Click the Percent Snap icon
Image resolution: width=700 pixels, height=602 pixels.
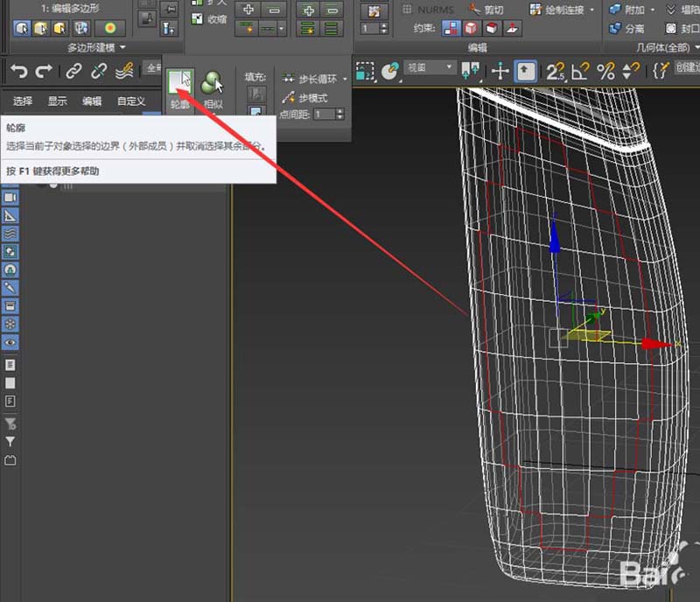pos(605,71)
